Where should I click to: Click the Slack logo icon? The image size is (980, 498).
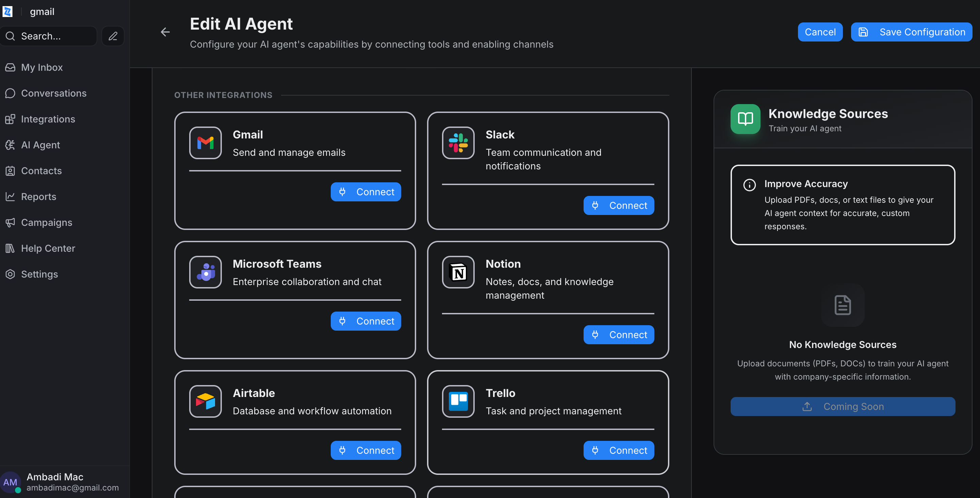click(x=458, y=143)
